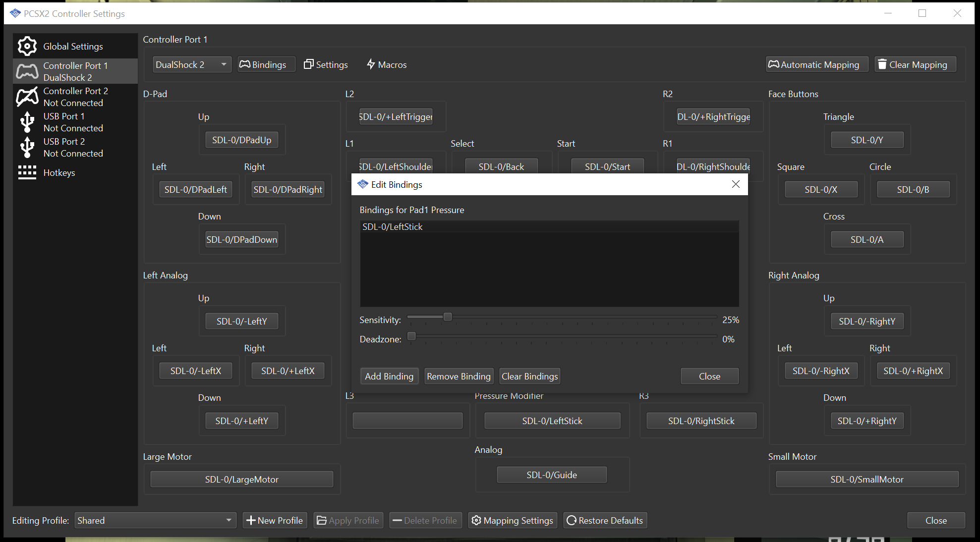Screen dimensions: 980x542
Task: Rebind Left Analog Right SDL-0/+LeftX
Action: pos(288,371)
